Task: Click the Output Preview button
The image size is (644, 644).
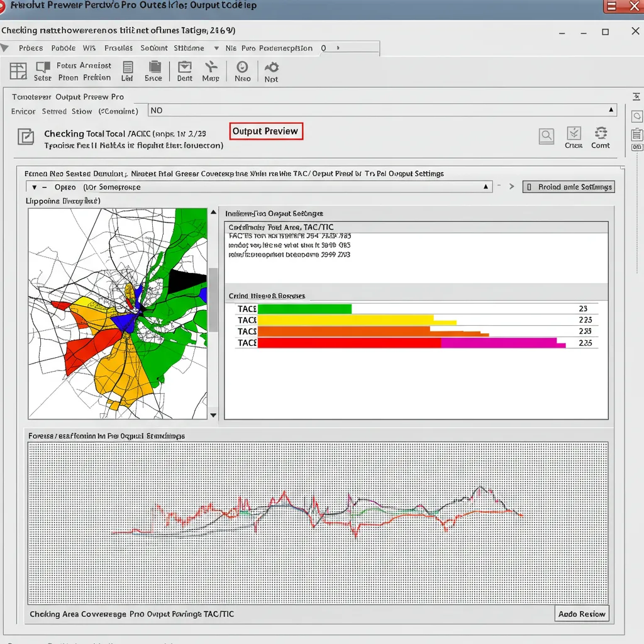Action: click(x=266, y=131)
